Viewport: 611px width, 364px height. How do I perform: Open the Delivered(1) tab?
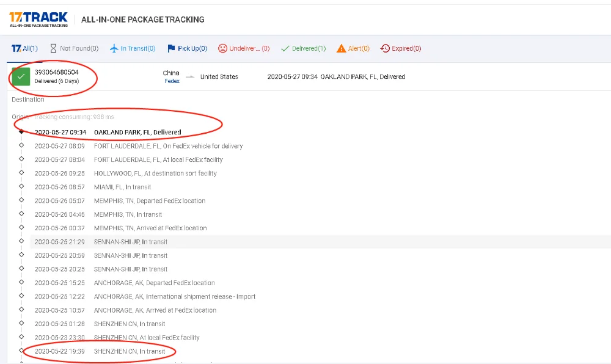[x=303, y=48]
